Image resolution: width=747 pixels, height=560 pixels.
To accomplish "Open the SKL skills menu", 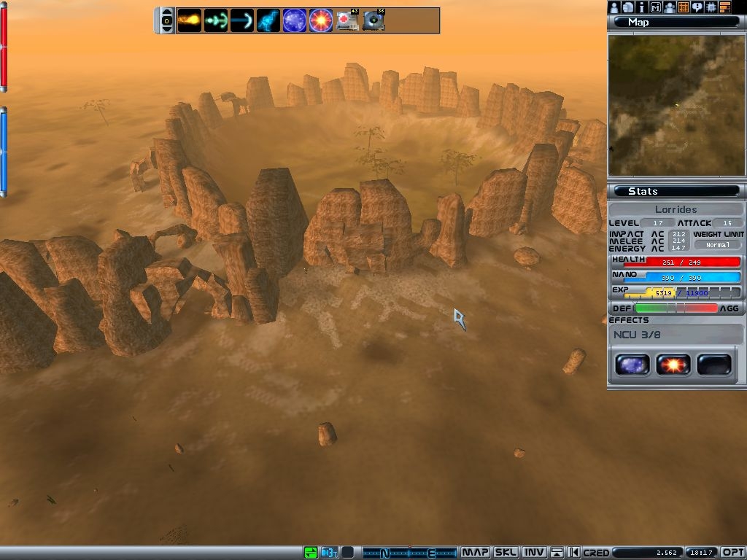I will (506, 553).
